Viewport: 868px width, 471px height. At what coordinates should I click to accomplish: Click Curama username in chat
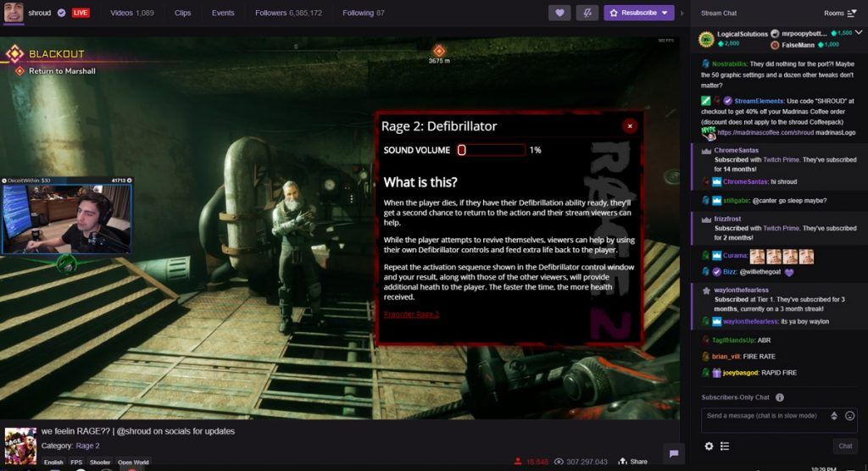point(735,256)
